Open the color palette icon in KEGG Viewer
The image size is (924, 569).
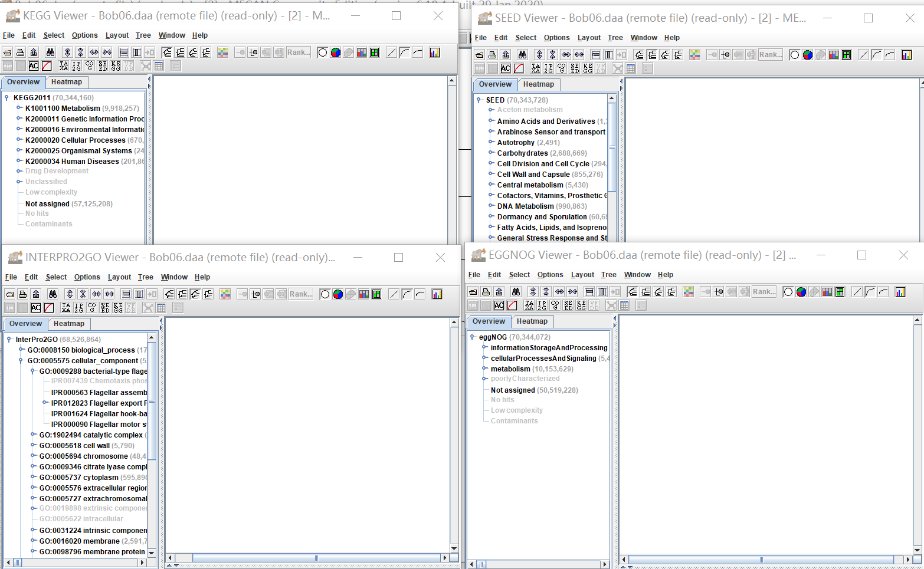pos(222,52)
